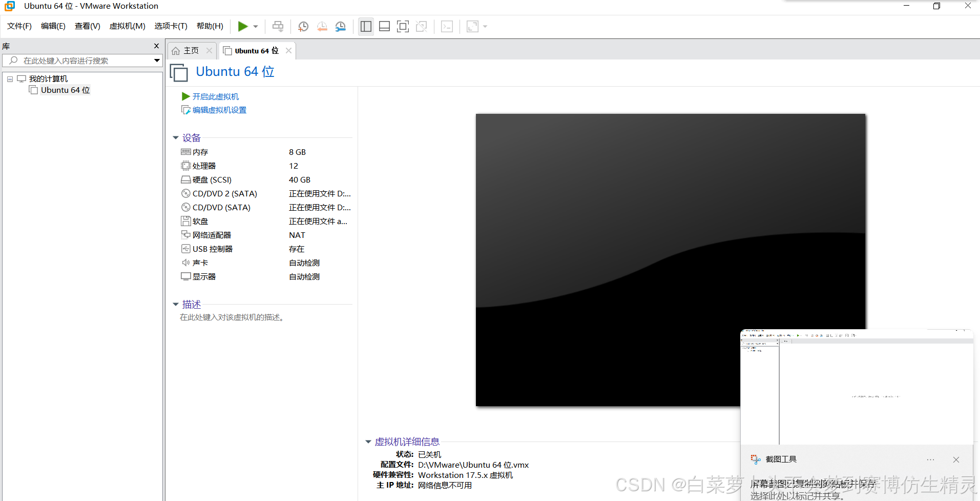Screen dimensions: 980x501
Task: Click the config path D:\VMware\Ubuntu 64 位.vmx
Action: pos(473,465)
